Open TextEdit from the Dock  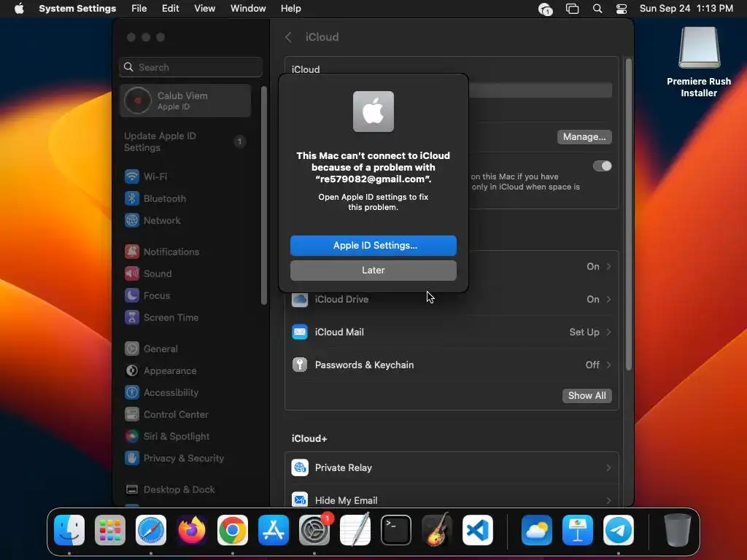355,530
